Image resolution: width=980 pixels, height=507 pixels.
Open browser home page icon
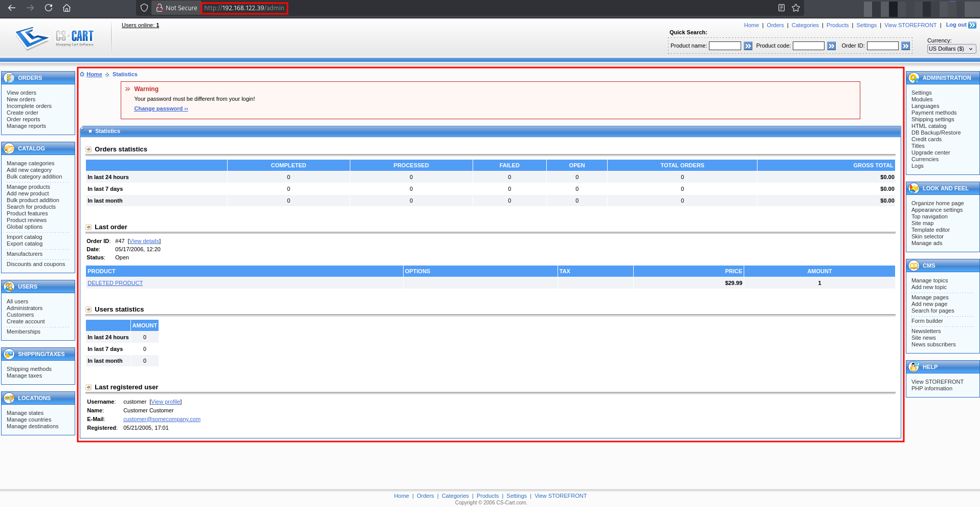pos(66,8)
